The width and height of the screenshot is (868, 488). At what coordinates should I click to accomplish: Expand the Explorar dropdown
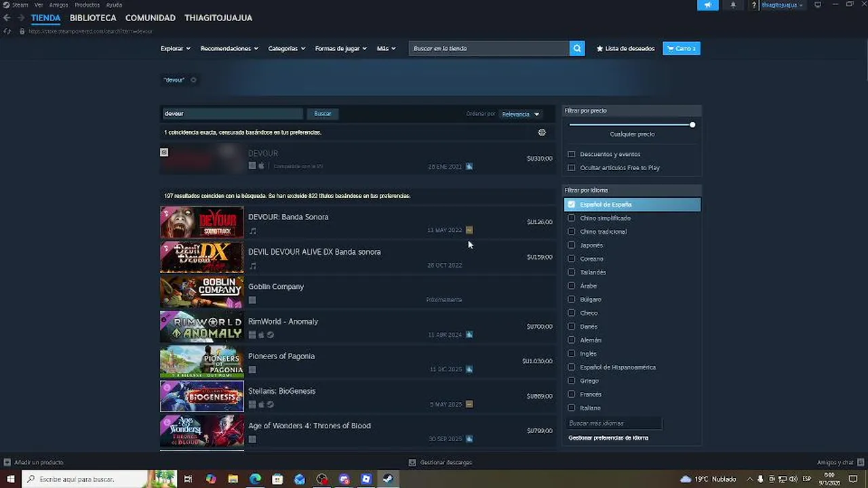pos(176,48)
